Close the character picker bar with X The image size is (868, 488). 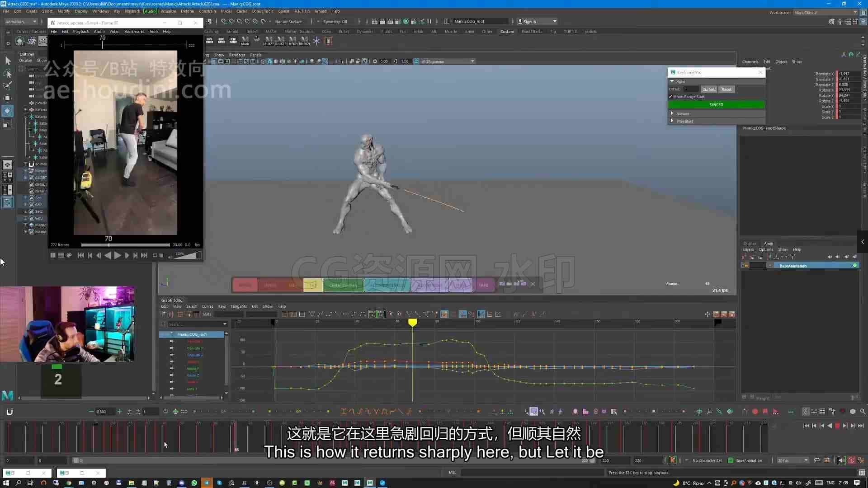(x=533, y=284)
